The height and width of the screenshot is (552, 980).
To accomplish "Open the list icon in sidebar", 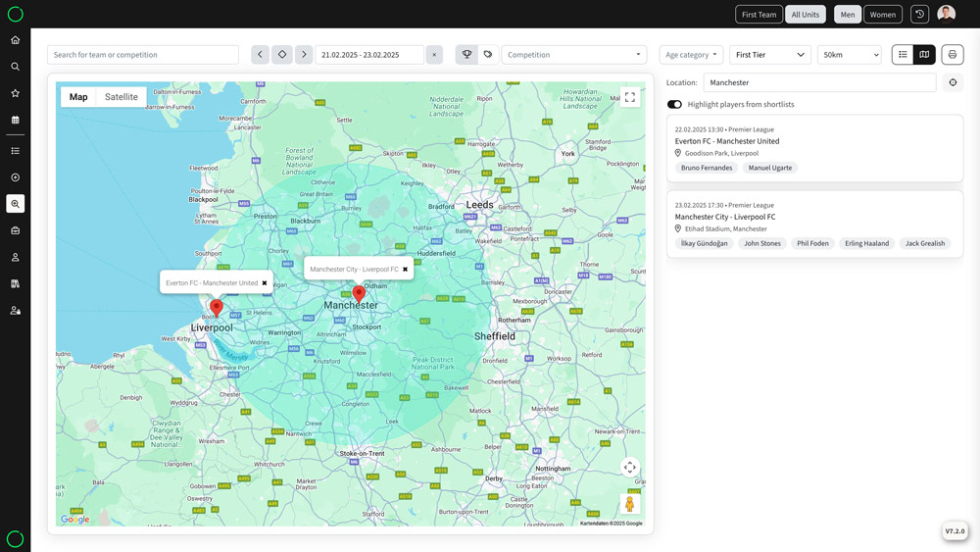I will point(15,151).
